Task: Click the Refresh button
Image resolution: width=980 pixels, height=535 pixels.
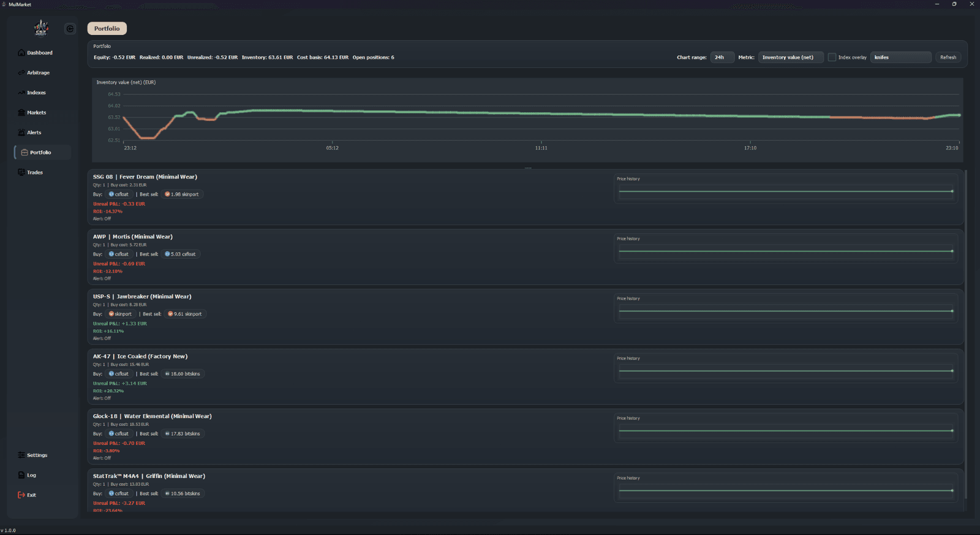Action: click(x=948, y=58)
